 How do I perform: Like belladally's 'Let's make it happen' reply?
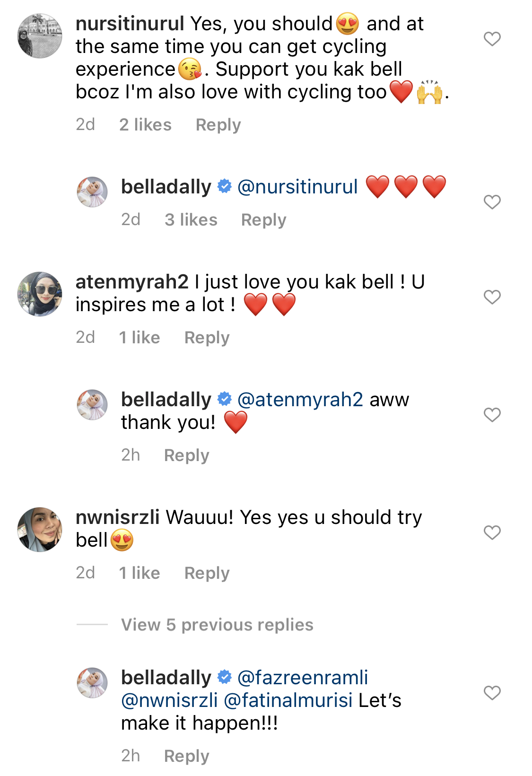tap(492, 693)
